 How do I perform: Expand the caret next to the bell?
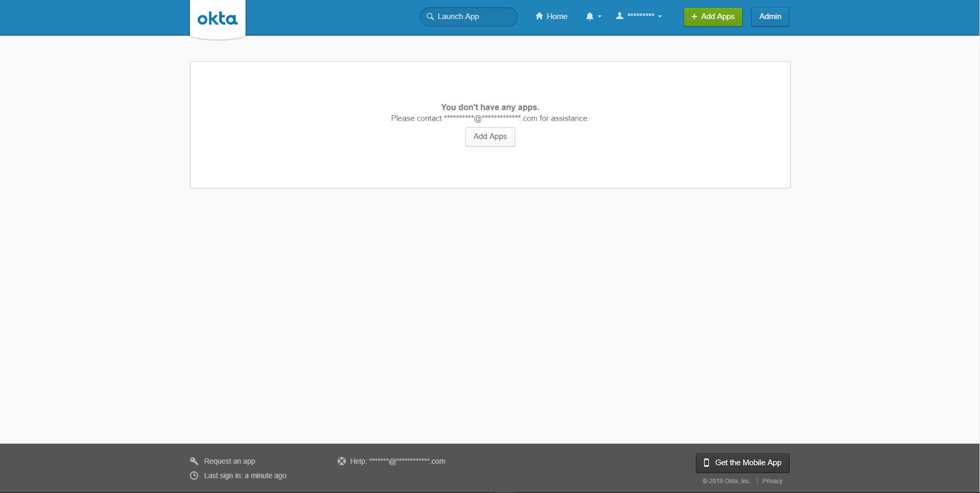[x=600, y=17]
